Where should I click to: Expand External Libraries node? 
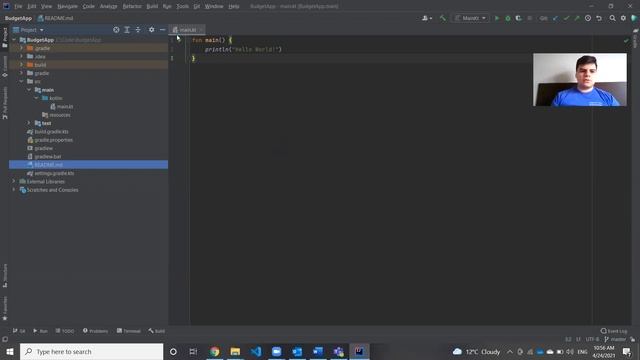tap(14, 181)
